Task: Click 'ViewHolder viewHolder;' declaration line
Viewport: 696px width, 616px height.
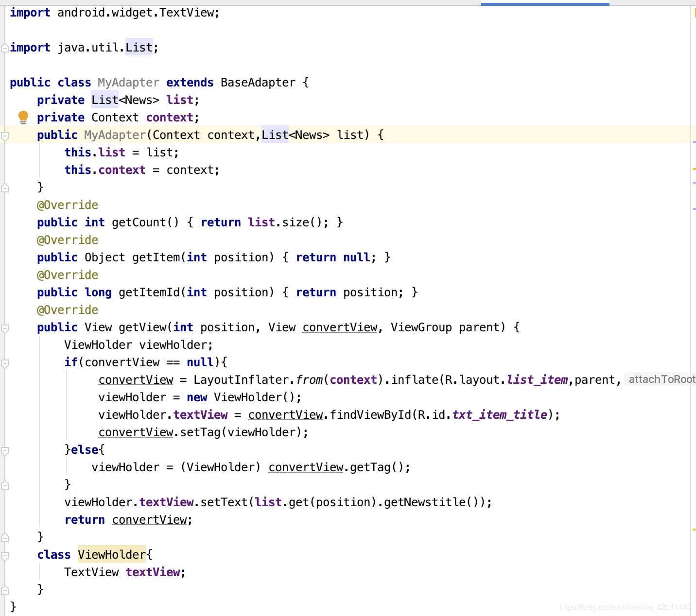Action: tap(139, 345)
